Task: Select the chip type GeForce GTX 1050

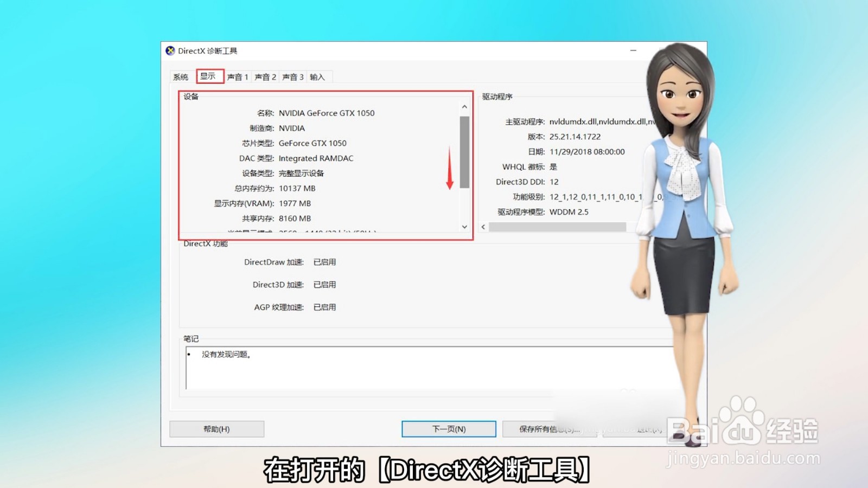Action: point(312,143)
